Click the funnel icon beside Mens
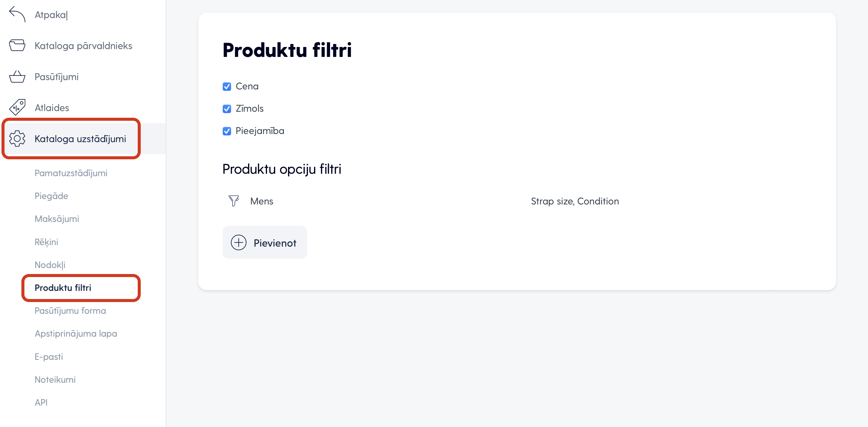Screen dimensions: 868x427 click(x=234, y=201)
